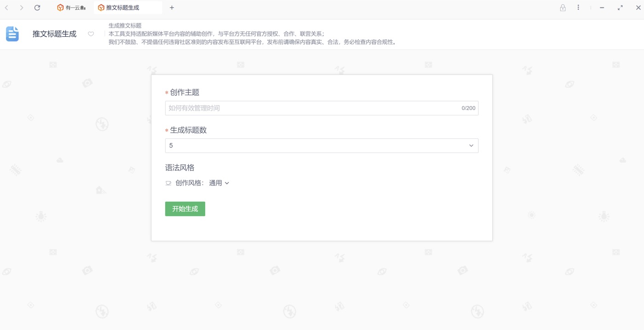644x330 pixels.
Task: Click the lock icon in title bar
Action: [563, 8]
